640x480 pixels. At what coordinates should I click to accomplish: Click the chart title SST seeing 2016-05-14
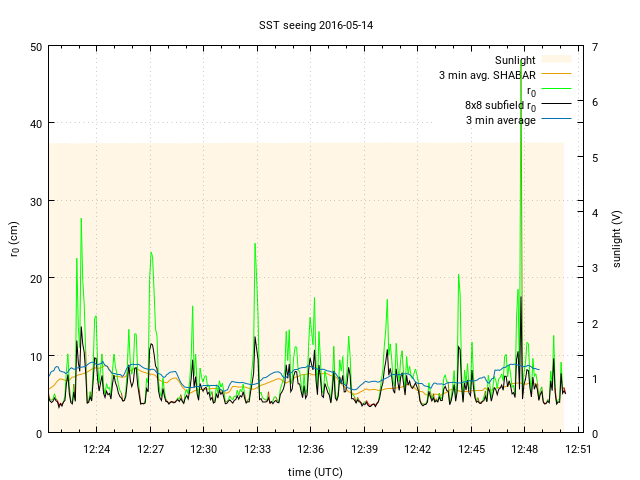(x=319, y=24)
